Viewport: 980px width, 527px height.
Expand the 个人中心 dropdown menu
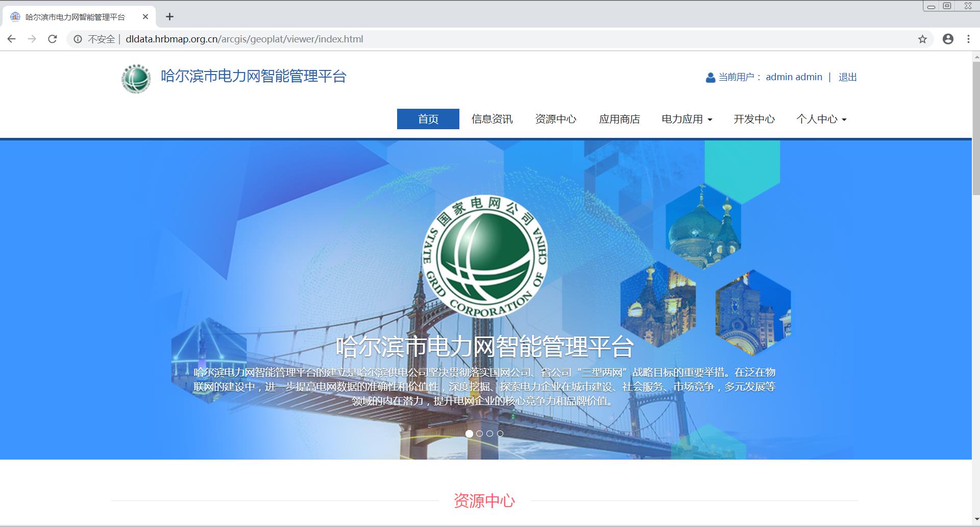pyautogui.click(x=821, y=119)
